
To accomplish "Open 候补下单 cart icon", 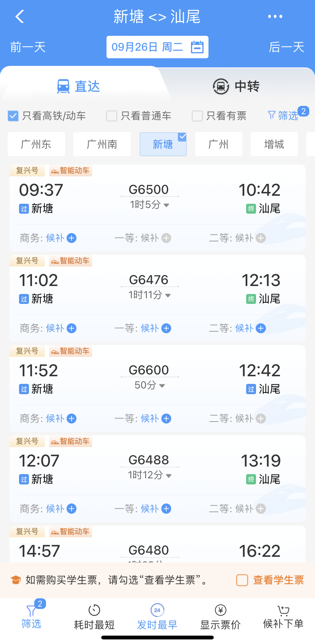I will (x=283, y=611).
